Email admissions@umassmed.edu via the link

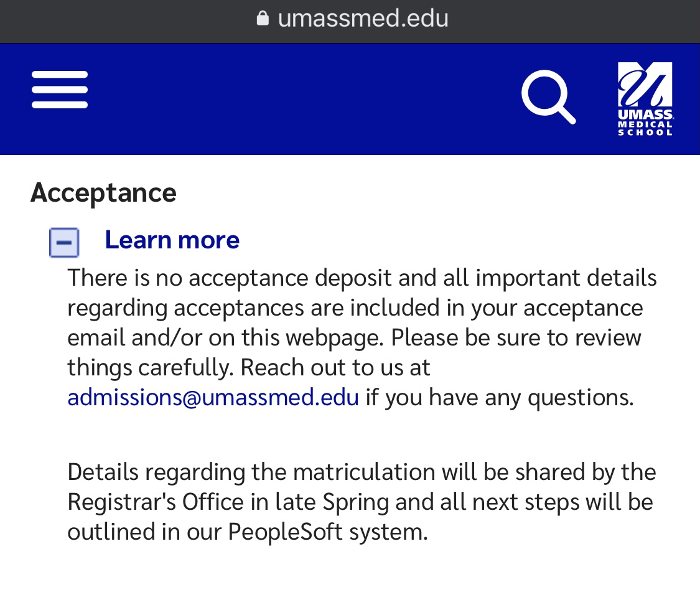[x=213, y=397]
